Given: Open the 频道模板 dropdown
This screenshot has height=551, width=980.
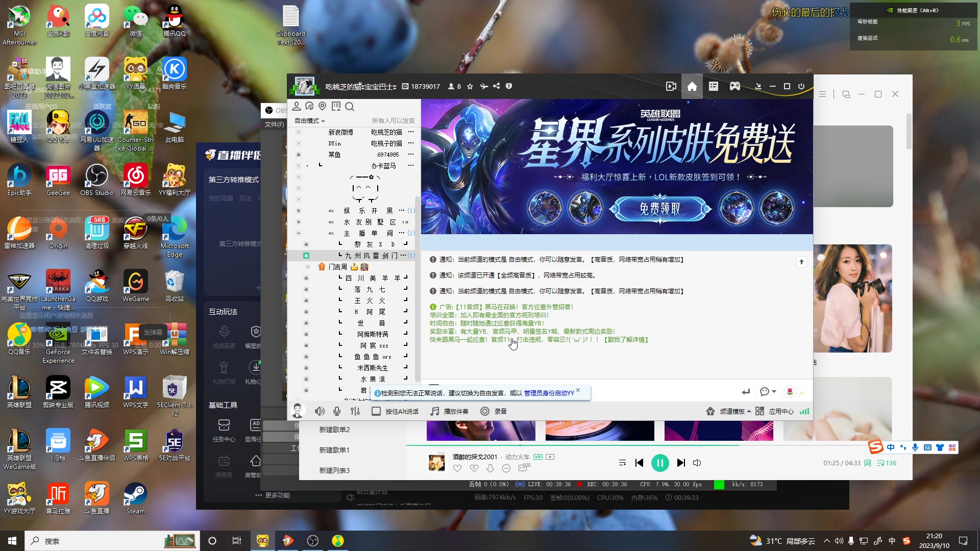Looking at the screenshot, I should (x=730, y=411).
